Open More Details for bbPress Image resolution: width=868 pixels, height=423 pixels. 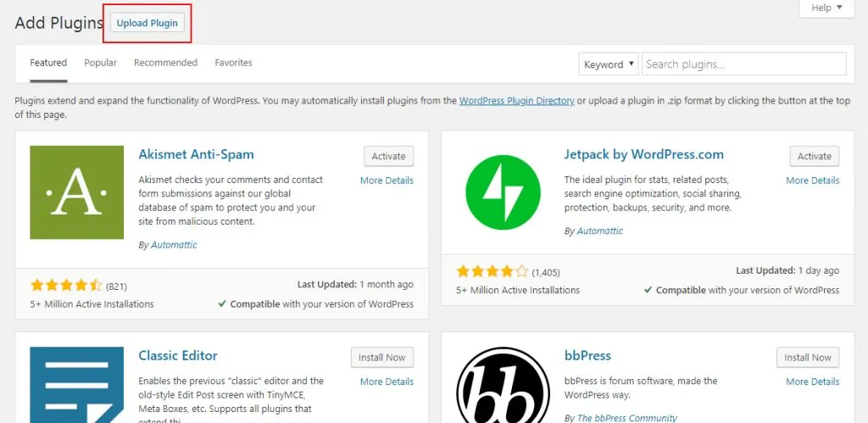point(813,381)
